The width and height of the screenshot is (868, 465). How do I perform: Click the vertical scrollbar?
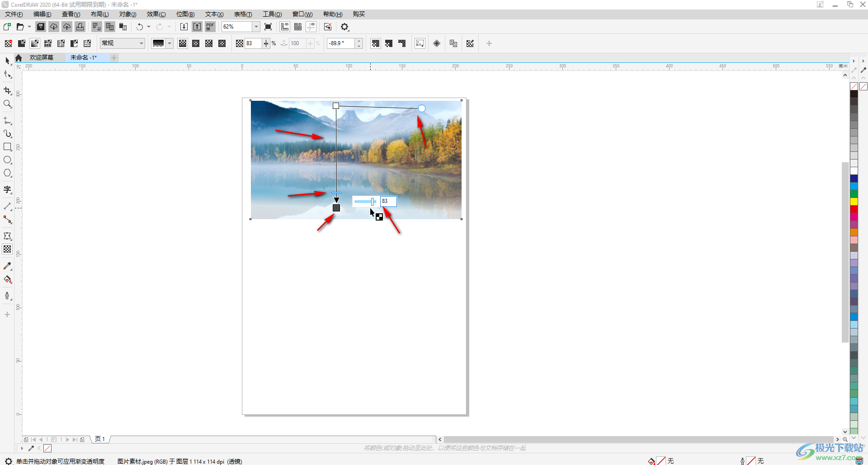[845, 251]
